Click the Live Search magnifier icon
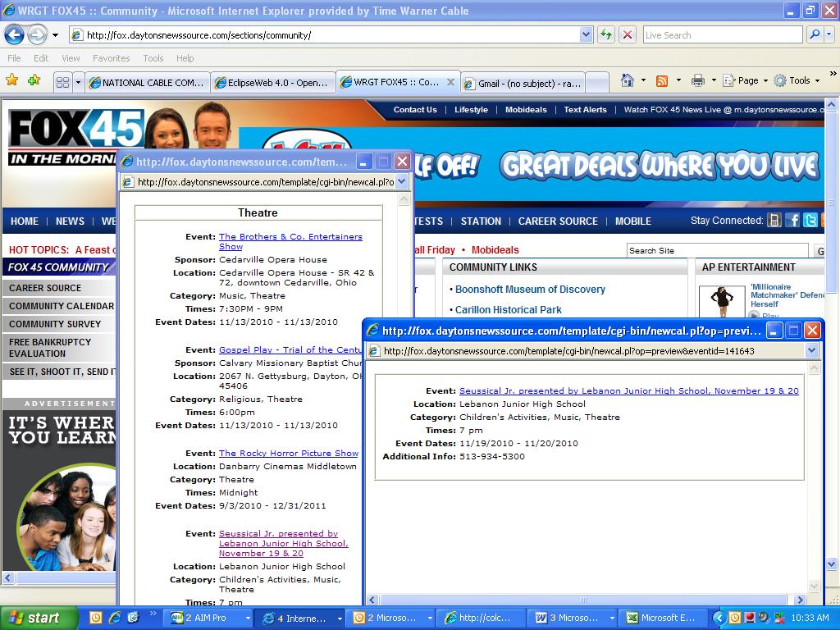This screenshot has width=840, height=630. point(815,34)
